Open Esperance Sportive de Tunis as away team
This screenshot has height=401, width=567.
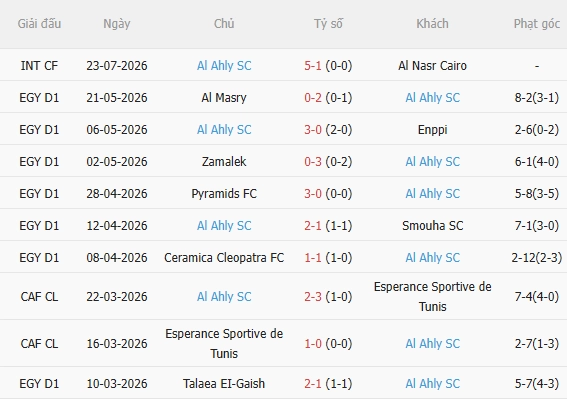click(x=432, y=297)
